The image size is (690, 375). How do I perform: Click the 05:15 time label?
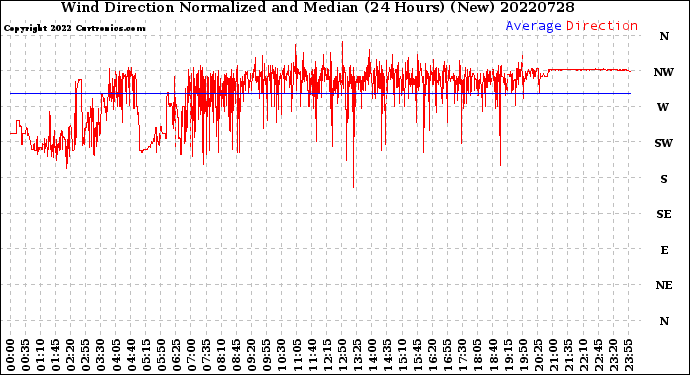click(x=146, y=355)
